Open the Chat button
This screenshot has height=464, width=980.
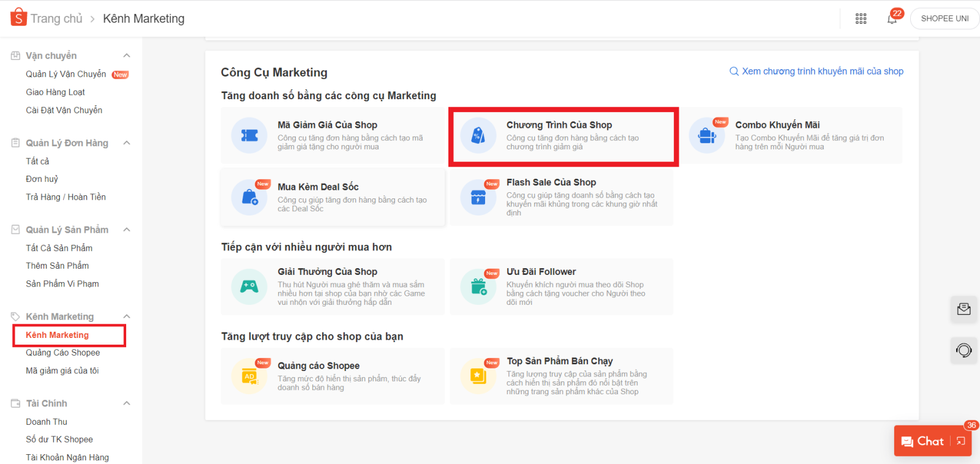click(x=922, y=441)
